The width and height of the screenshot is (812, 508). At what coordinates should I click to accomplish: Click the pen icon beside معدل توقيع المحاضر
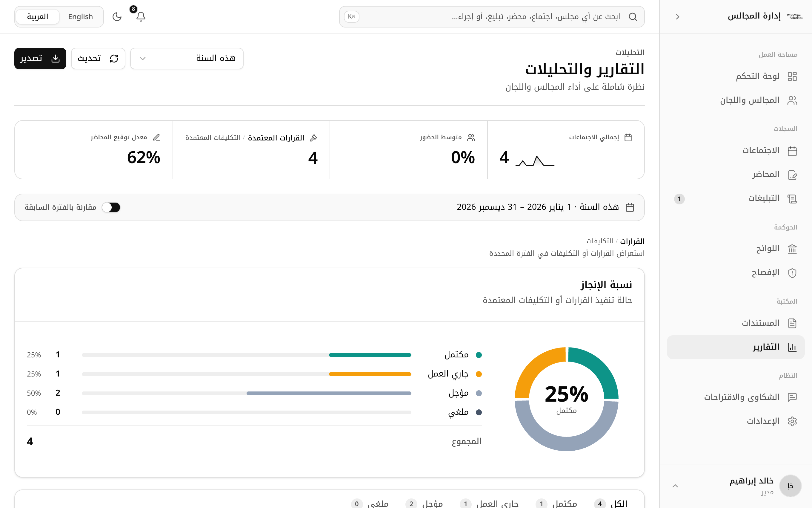pyautogui.click(x=156, y=137)
